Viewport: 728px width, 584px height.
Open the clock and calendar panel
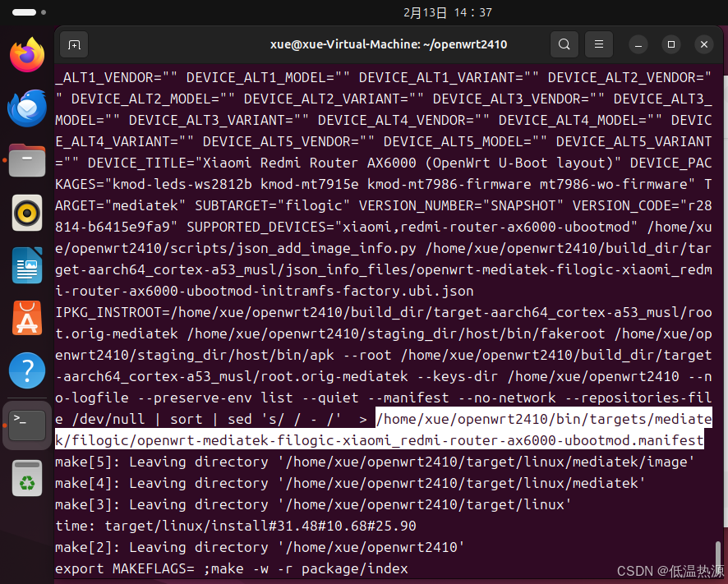pos(448,12)
